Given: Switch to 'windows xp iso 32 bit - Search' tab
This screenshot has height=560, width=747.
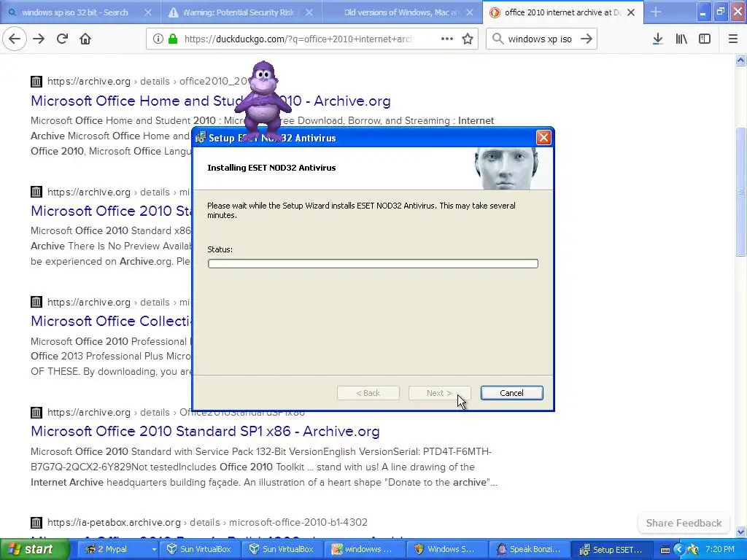Looking at the screenshot, I should click(75, 12).
